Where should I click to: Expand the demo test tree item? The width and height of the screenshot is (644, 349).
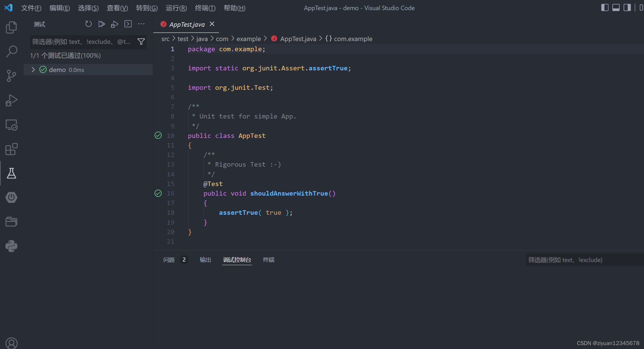pyautogui.click(x=33, y=70)
